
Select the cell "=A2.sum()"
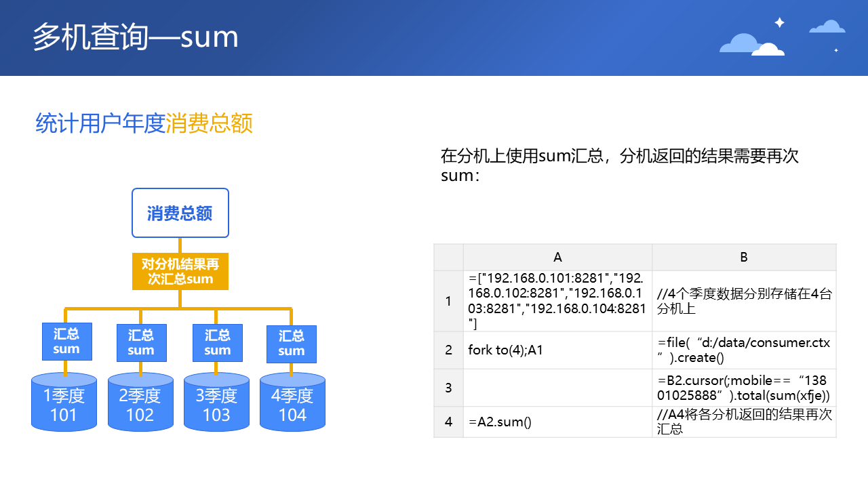[x=557, y=422]
